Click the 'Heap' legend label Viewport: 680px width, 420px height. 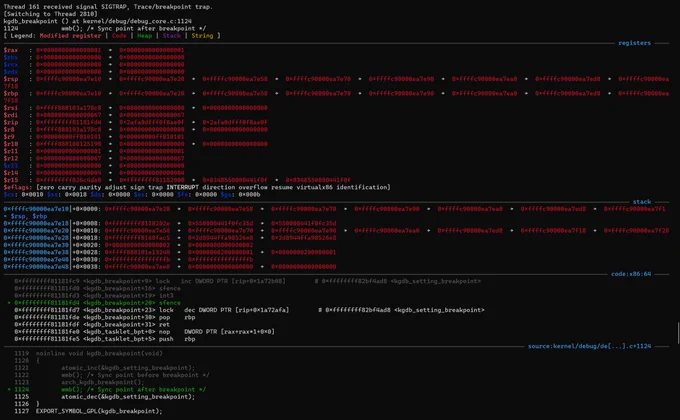[144, 36]
